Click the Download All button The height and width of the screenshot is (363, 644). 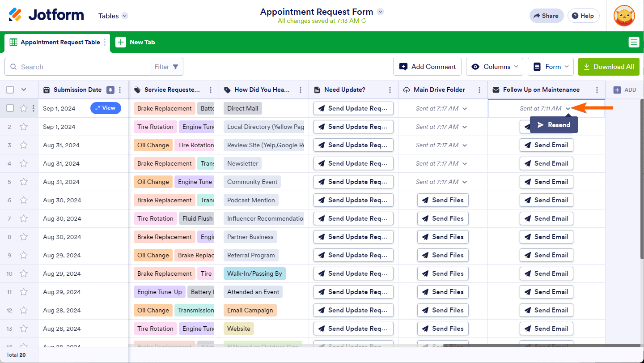(609, 67)
